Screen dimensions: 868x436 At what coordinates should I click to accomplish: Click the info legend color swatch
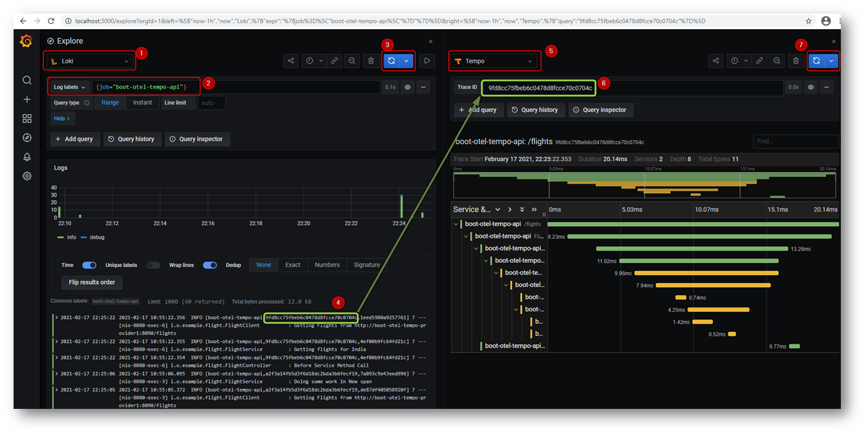coord(61,237)
